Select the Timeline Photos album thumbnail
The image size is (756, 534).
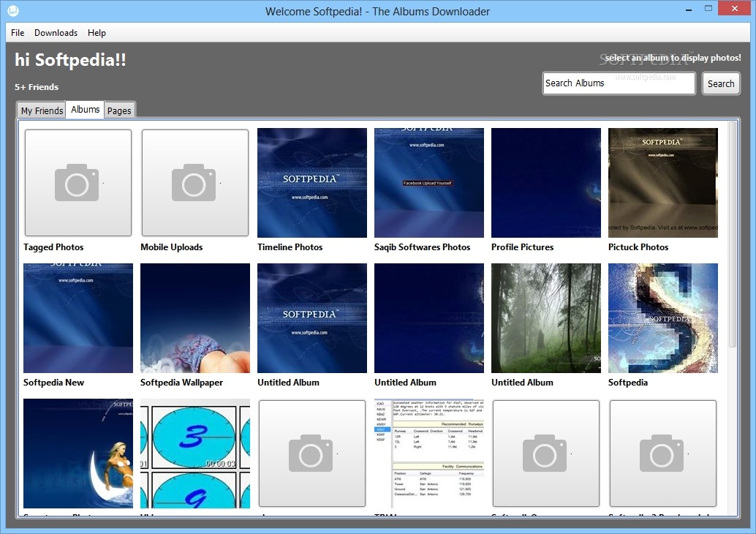312,183
